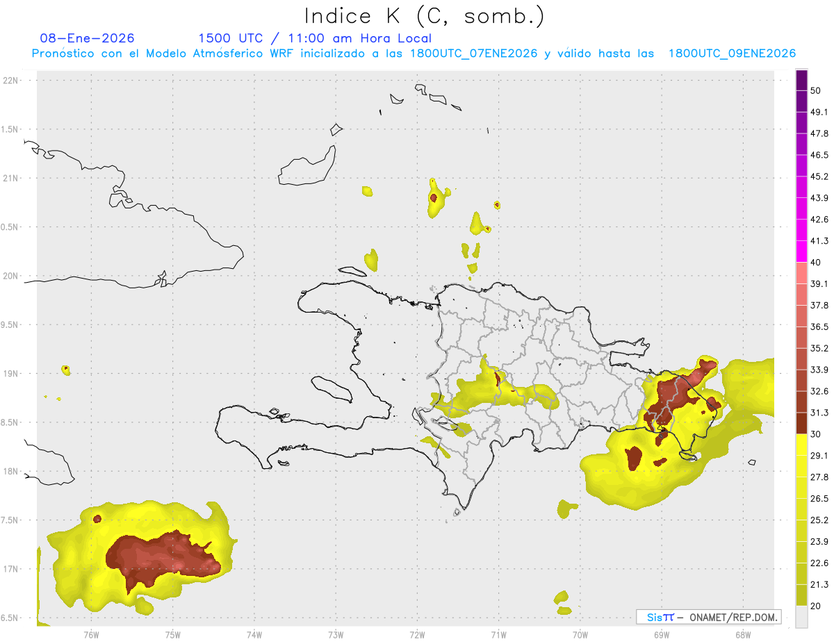Image resolution: width=834 pixels, height=644 pixels.
Task: Click the "20" color scale value
Action: pos(817,606)
